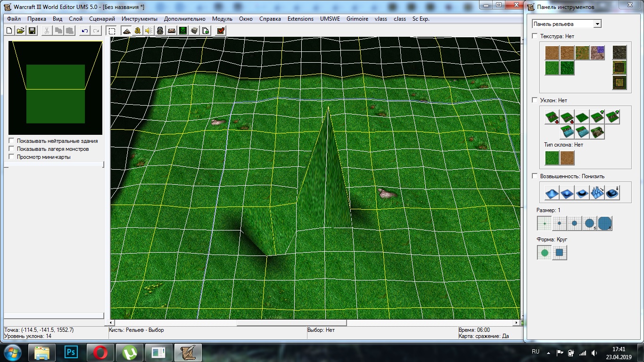Click the minimap preview
The width and height of the screenshot is (644, 362).
pyautogui.click(x=56, y=88)
